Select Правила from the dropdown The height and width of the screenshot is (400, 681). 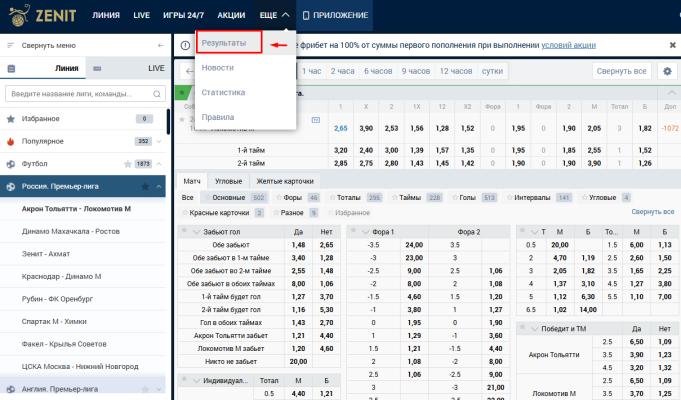tap(218, 117)
